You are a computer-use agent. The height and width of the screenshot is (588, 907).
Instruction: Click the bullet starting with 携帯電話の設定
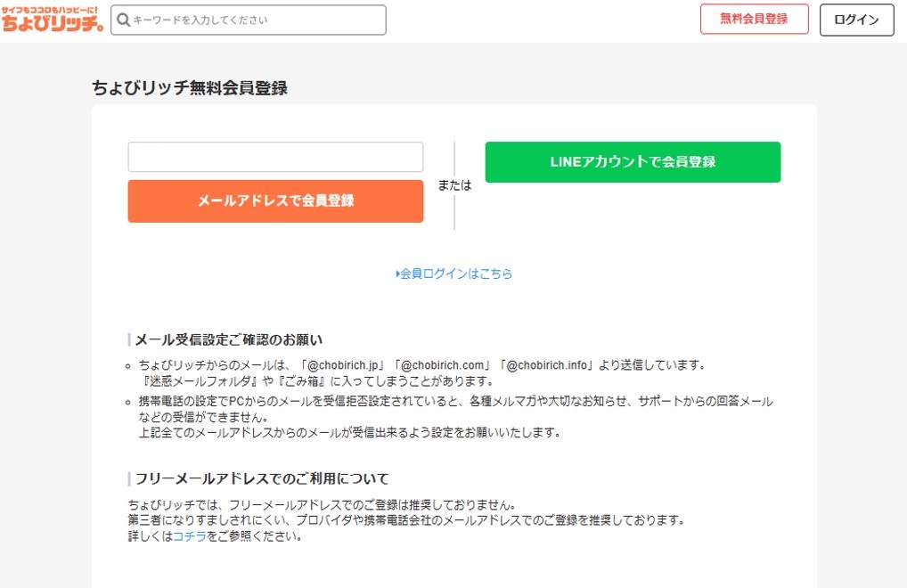(x=454, y=402)
